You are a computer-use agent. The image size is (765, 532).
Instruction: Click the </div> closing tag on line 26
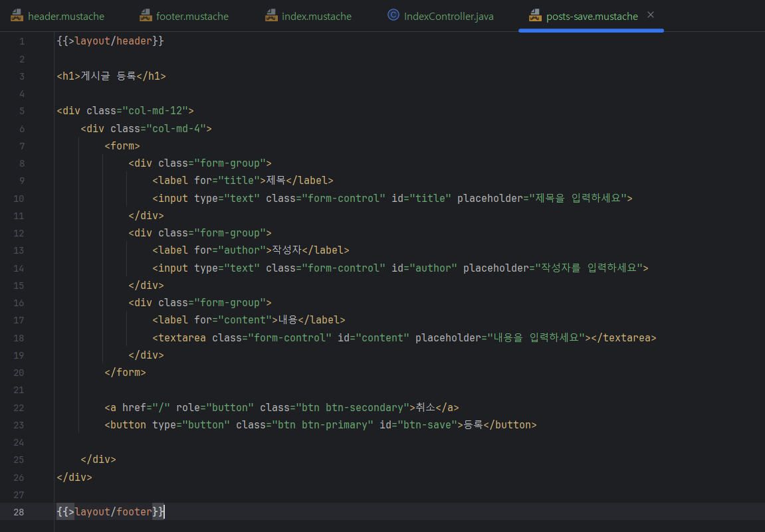tap(74, 478)
